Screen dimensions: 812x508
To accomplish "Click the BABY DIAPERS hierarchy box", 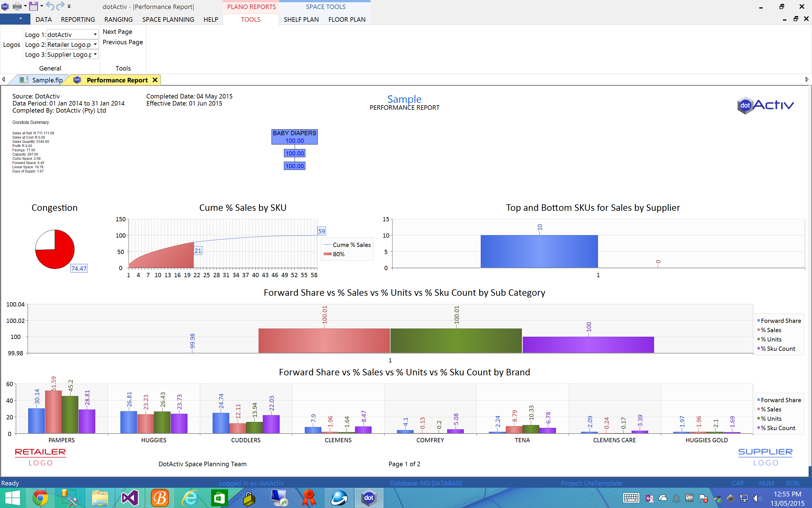I will click(x=294, y=137).
